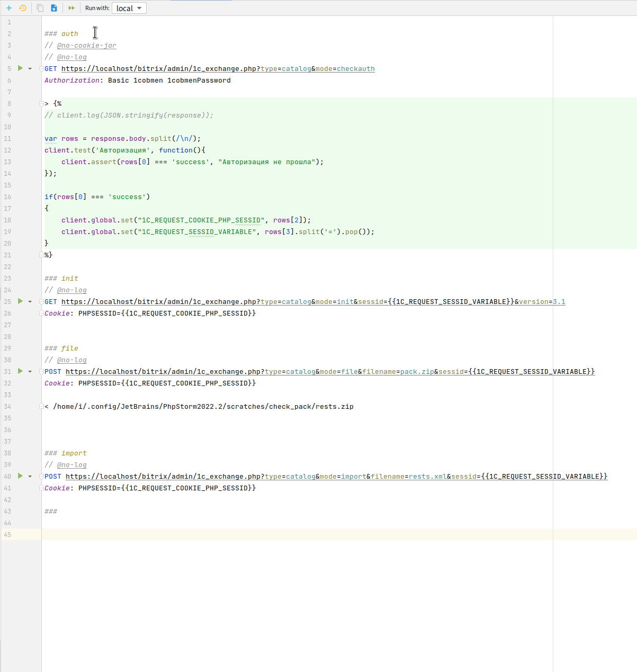Image resolution: width=637 pixels, height=672 pixels.
Task: Open run options arrow on line 40
Action: point(30,477)
